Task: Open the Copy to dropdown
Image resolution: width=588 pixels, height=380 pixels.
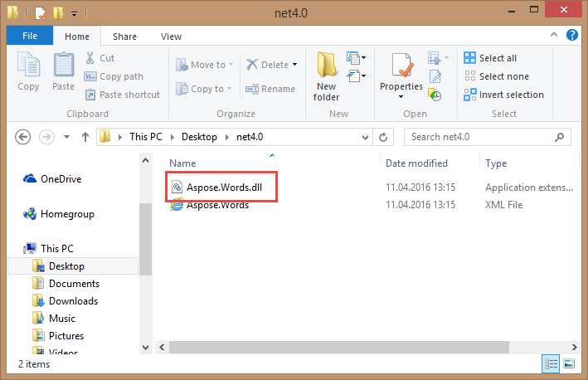Action: coord(204,89)
